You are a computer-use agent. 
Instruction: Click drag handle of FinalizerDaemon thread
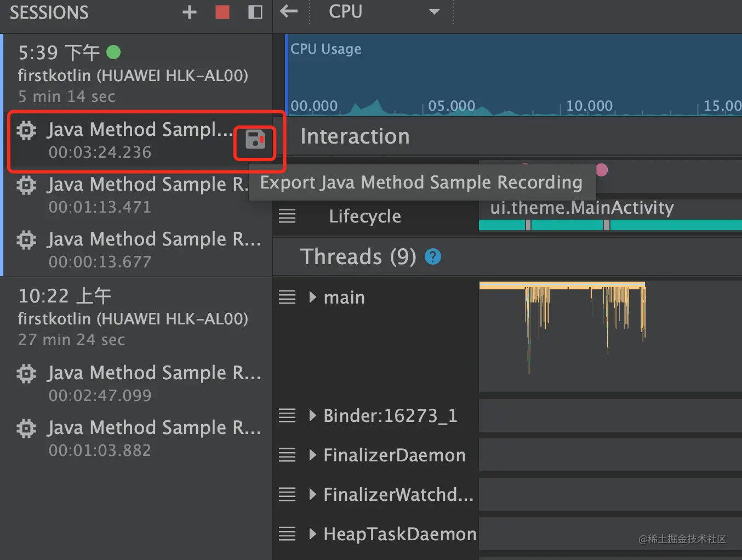click(287, 455)
